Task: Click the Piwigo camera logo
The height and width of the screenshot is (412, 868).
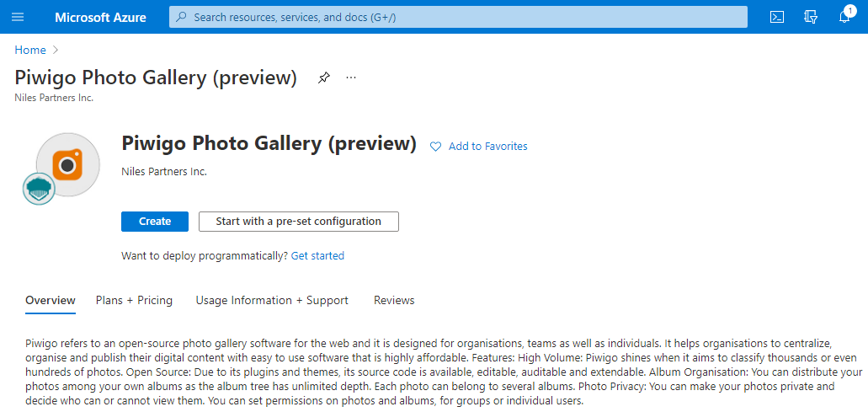Action: (x=68, y=165)
